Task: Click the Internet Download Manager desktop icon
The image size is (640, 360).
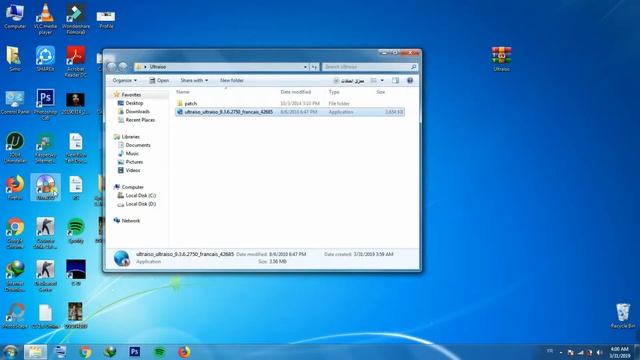Action: (x=15, y=276)
